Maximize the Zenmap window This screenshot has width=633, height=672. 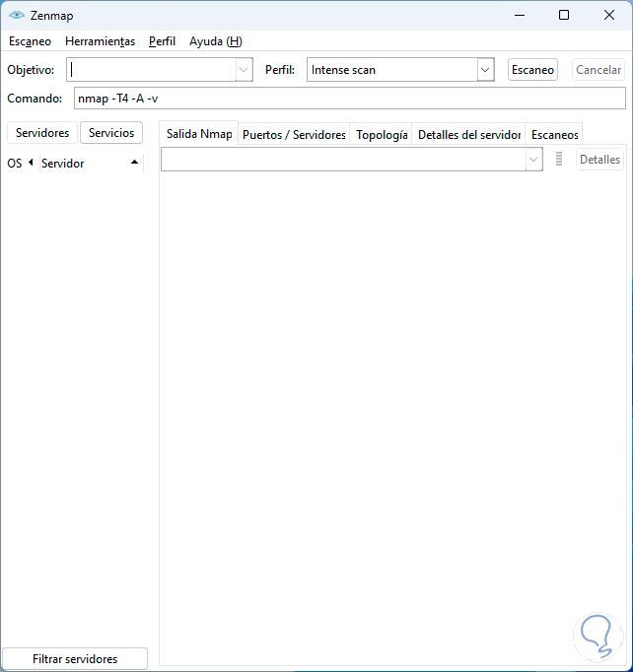click(564, 15)
